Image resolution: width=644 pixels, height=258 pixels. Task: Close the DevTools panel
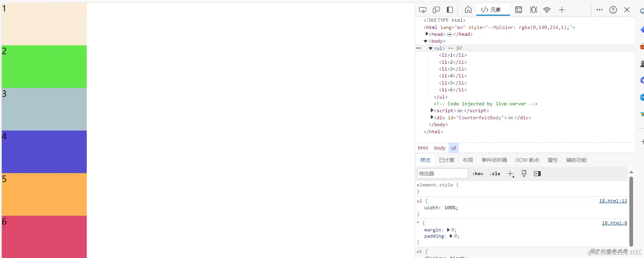pyautogui.click(x=627, y=10)
